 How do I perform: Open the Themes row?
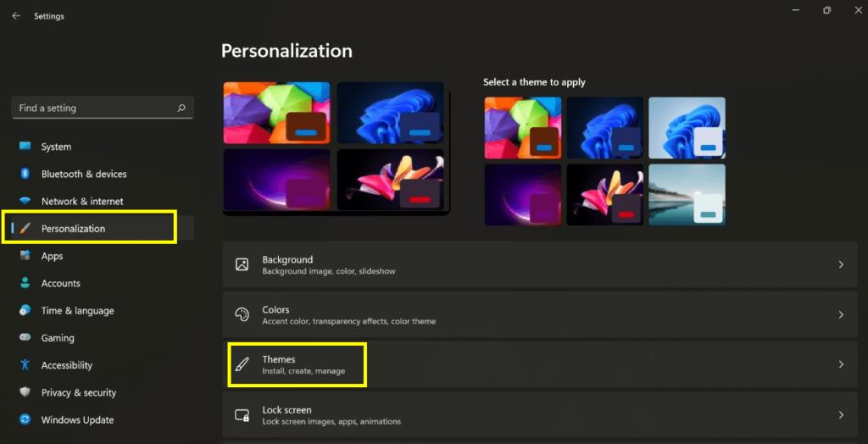click(540, 365)
